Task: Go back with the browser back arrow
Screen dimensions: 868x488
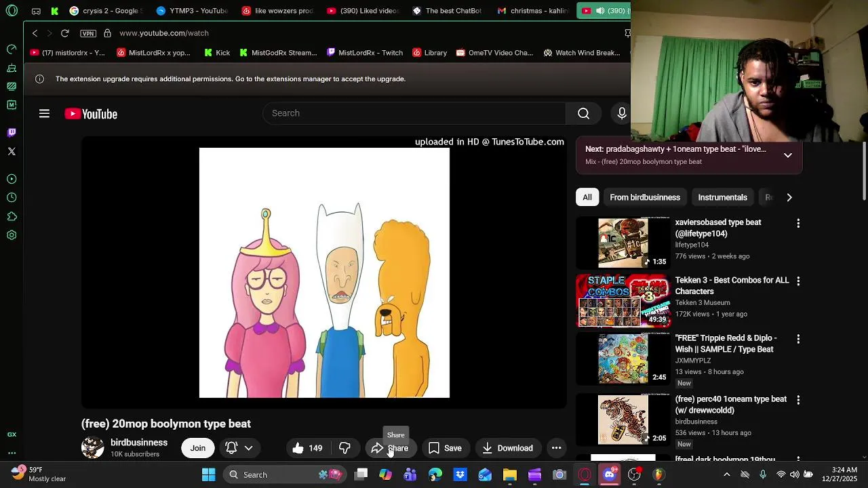Action: [x=35, y=33]
